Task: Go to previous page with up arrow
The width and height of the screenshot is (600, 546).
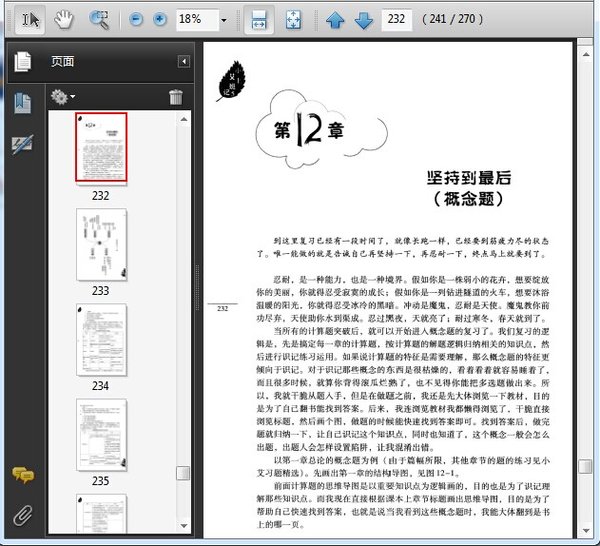Action: tap(335, 19)
